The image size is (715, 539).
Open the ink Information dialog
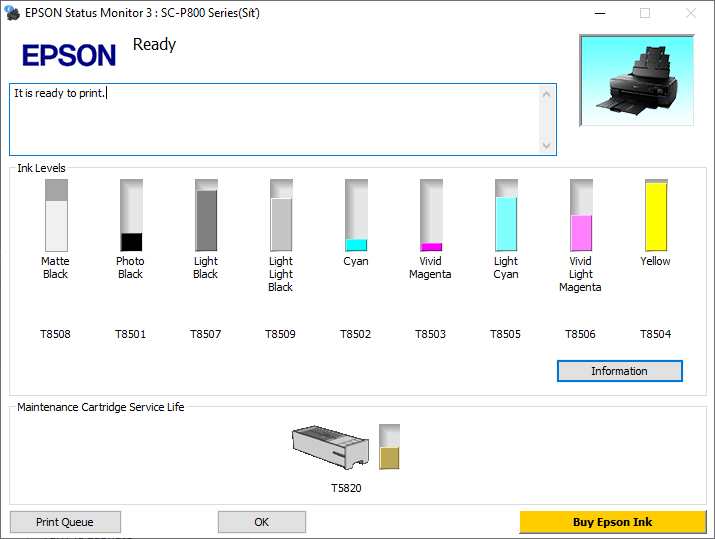coord(619,371)
